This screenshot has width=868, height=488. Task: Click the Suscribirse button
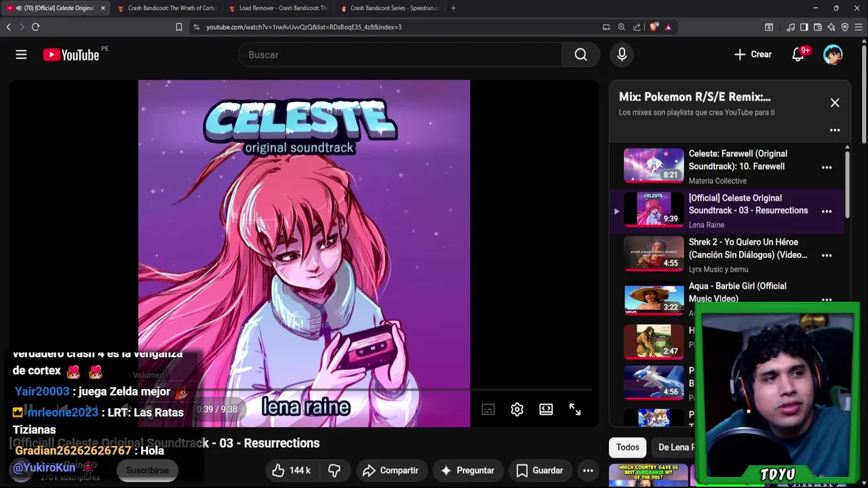click(x=147, y=470)
